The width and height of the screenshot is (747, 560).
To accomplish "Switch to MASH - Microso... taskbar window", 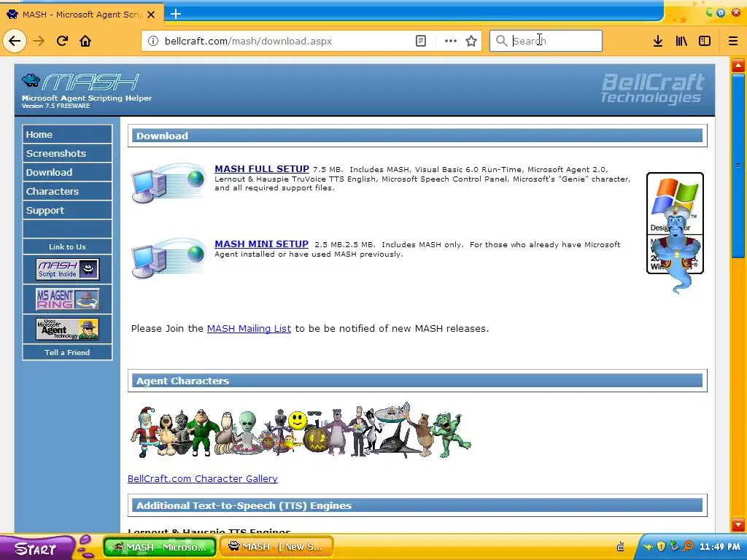I will (x=160, y=547).
